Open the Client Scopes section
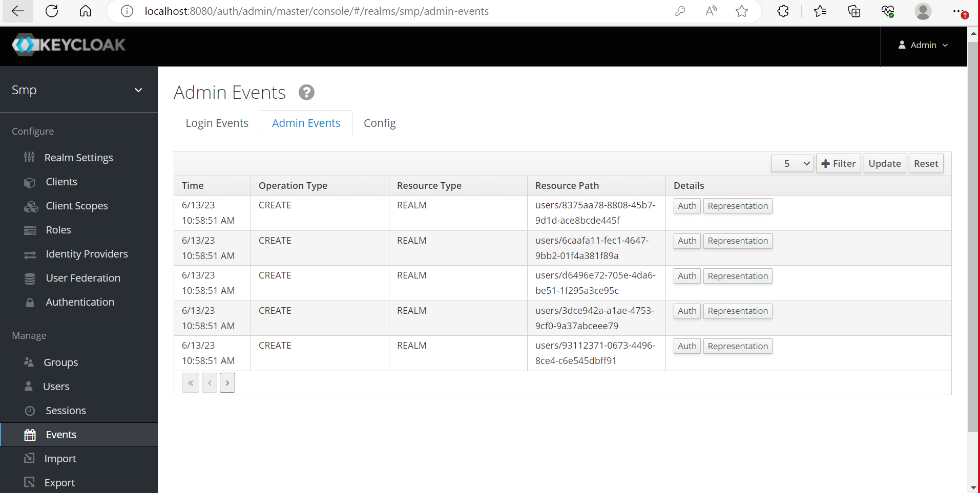Image resolution: width=980 pixels, height=493 pixels. pos(31,206)
